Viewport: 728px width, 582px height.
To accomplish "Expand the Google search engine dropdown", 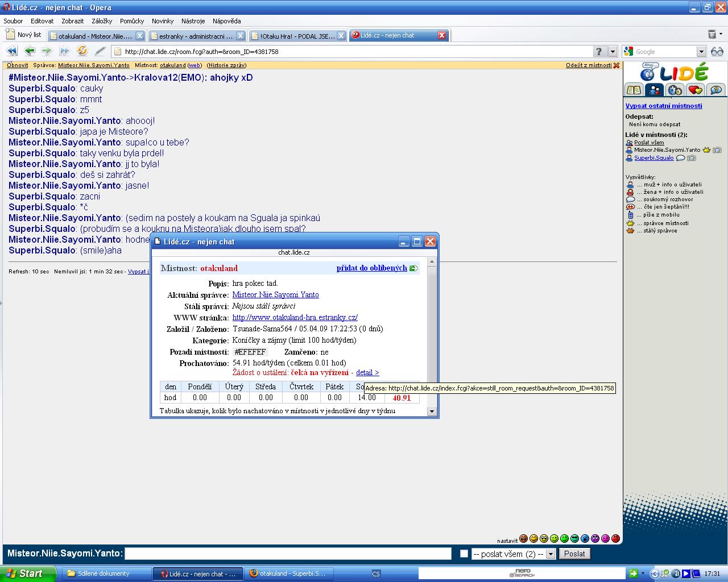I will pos(701,51).
